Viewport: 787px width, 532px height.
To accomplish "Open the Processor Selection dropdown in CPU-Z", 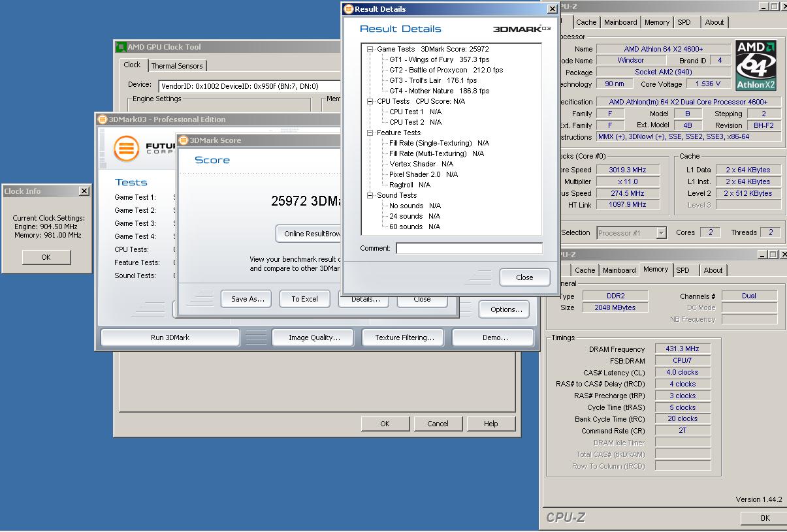I will click(661, 233).
